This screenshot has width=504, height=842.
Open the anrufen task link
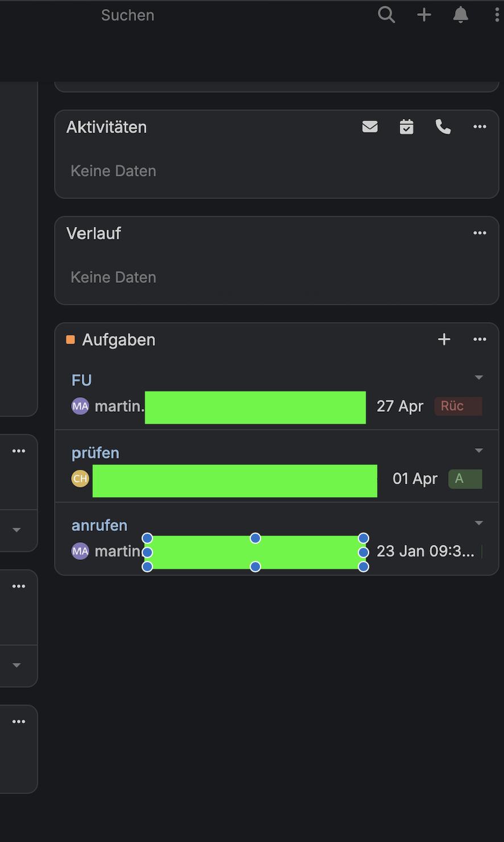(99, 525)
